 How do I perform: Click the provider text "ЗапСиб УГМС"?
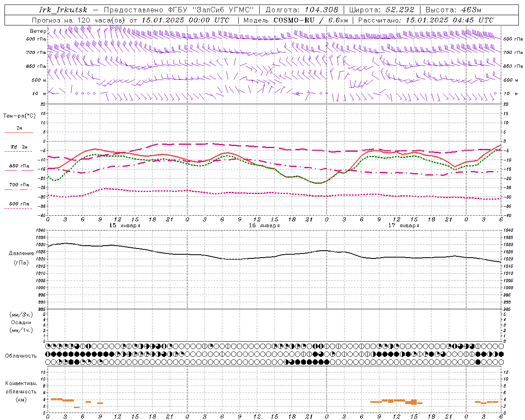(x=223, y=10)
